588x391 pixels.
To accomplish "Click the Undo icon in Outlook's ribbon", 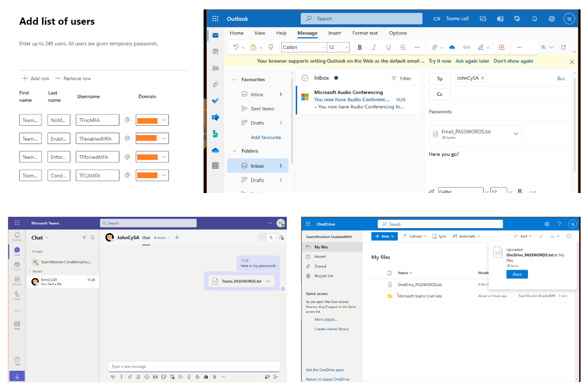I will [235, 47].
